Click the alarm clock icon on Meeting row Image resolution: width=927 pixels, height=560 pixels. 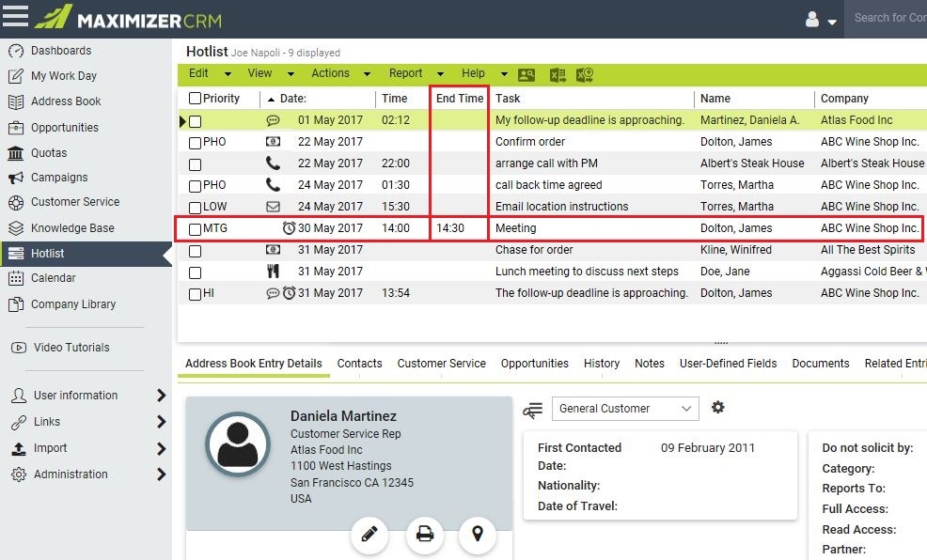tap(289, 228)
